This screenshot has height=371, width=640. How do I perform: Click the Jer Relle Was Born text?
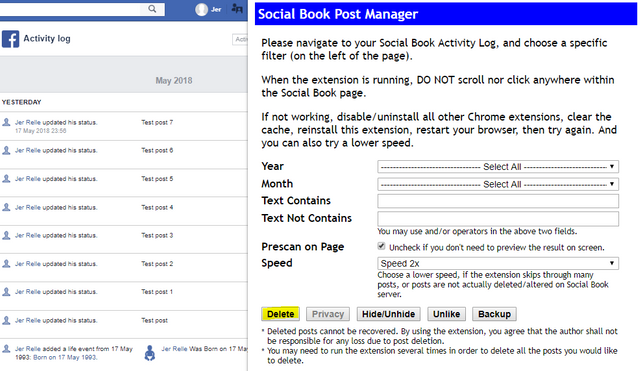click(204, 349)
